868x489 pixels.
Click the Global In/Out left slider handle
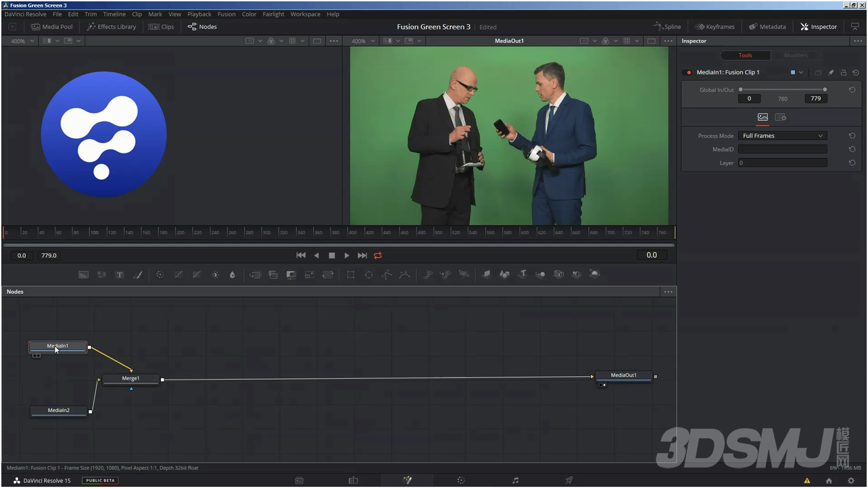coord(741,89)
